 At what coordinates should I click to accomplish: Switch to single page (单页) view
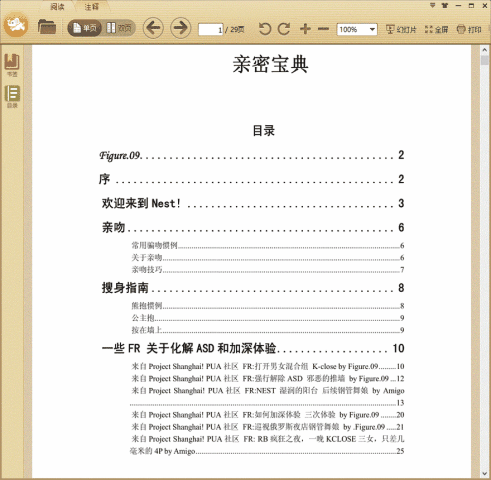click(x=85, y=28)
